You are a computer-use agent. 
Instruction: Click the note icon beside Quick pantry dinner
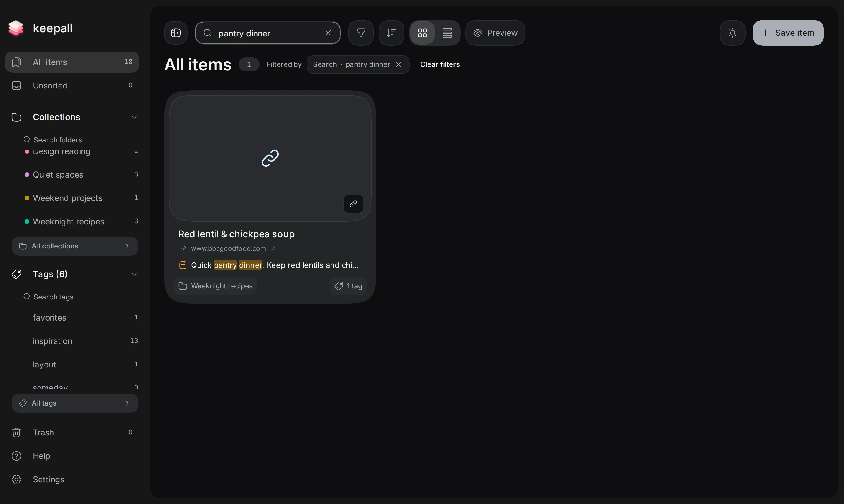[x=183, y=265]
